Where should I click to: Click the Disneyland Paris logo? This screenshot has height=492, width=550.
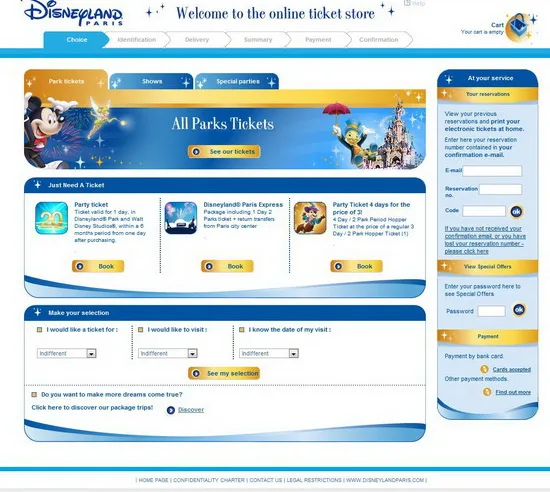[73, 12]
